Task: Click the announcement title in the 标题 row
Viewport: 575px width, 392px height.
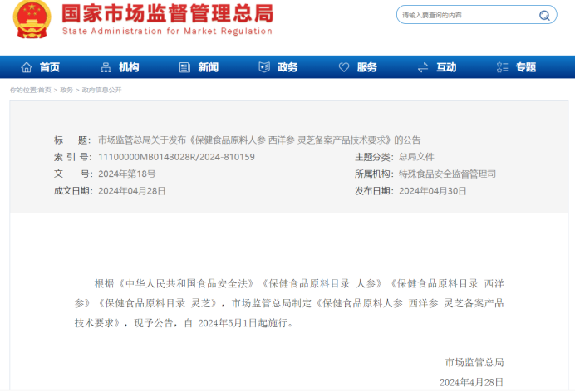Action: point(259,140)
